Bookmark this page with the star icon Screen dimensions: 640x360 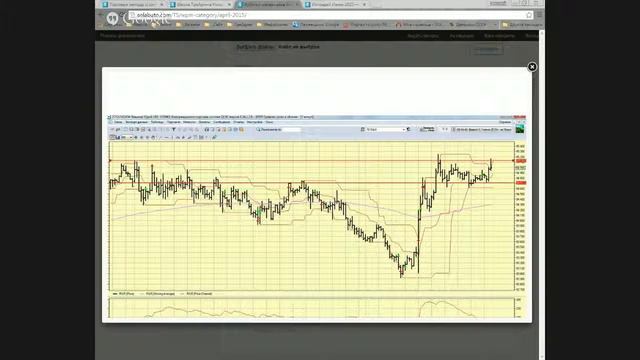click(529, 15)
